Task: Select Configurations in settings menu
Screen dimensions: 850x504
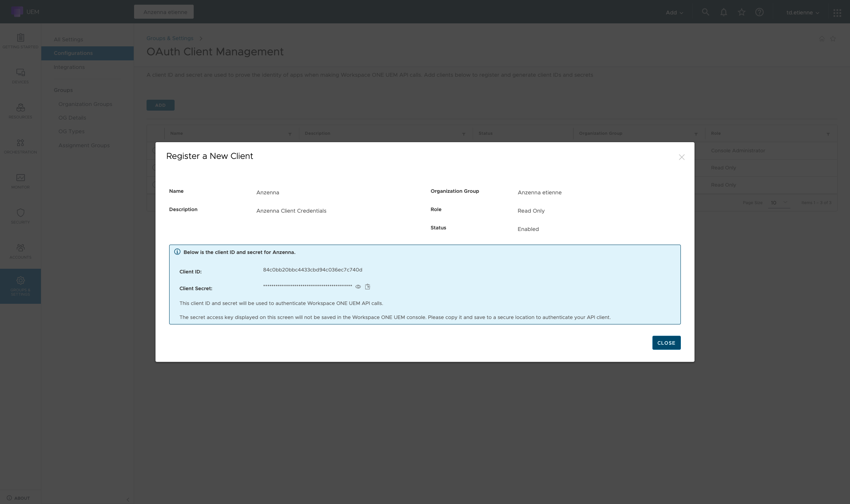Action: tap(73, 53)
